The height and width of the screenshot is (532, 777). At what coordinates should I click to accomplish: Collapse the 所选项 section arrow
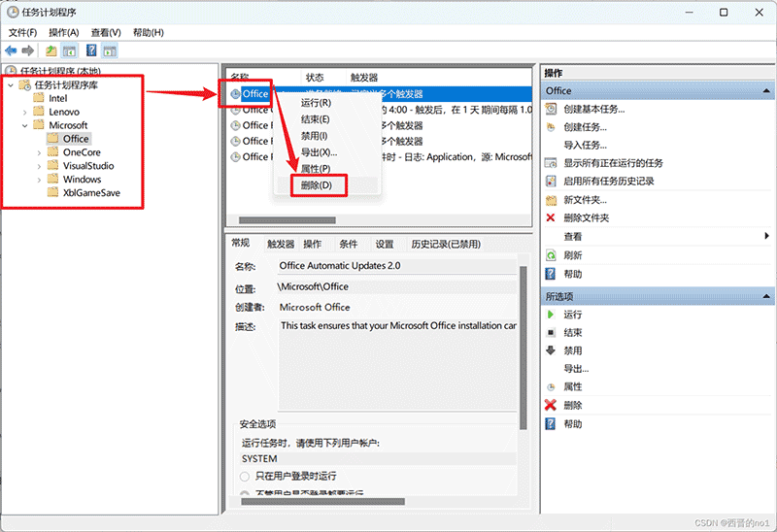coord(766,297)
